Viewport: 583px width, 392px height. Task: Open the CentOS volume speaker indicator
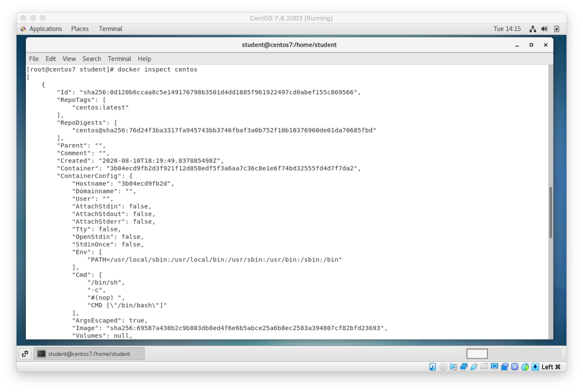point(544,29)
